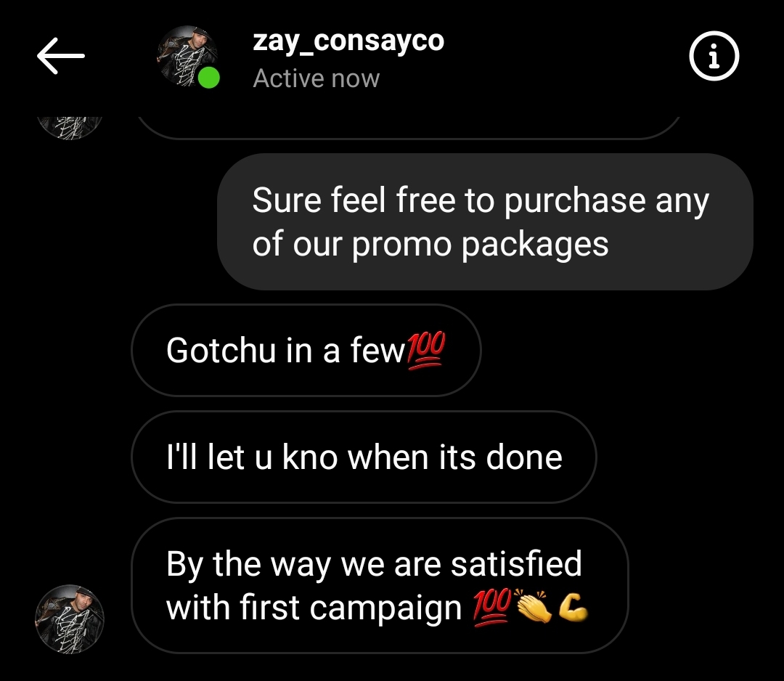Image resolution: width=784 pixels, height=681 pixels.
Task: Select the 'I'll let u kno' message
Action: point(364,457)
